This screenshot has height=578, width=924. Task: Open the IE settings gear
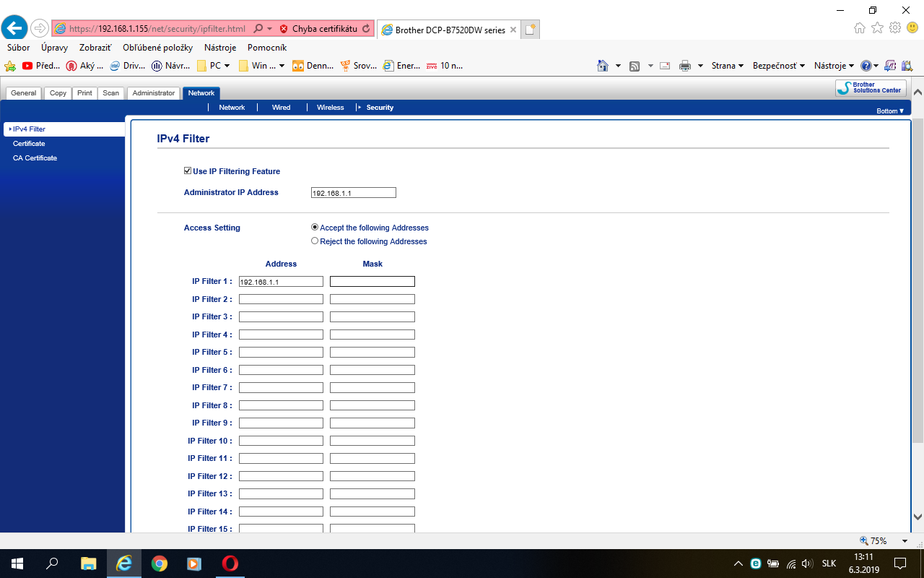point(895,27)
